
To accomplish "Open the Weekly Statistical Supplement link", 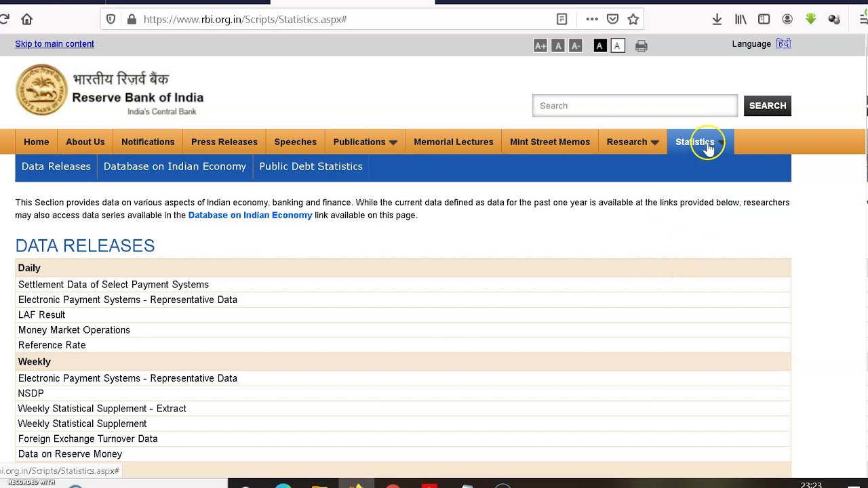I will pyautogui.click(x=82, y=424).
